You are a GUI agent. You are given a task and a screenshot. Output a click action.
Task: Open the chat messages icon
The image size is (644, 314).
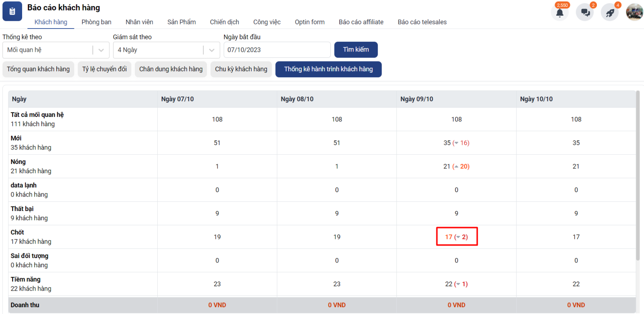coord(585,12)
